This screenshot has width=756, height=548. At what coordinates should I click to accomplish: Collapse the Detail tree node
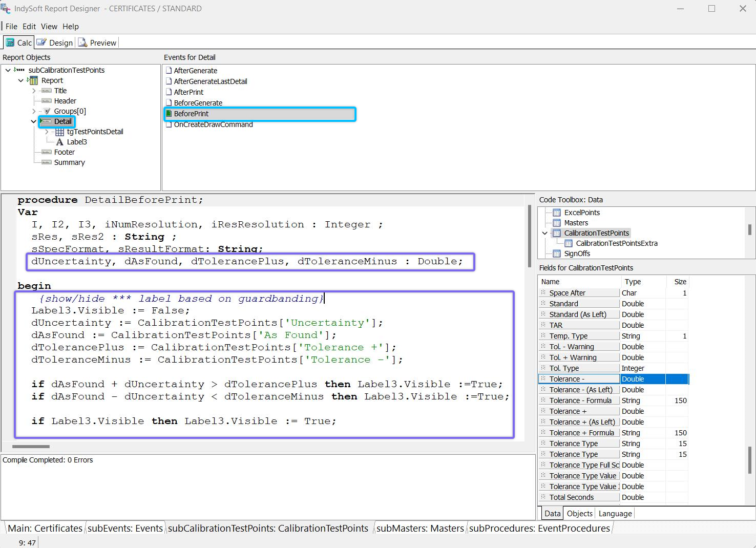coord(34,121)
